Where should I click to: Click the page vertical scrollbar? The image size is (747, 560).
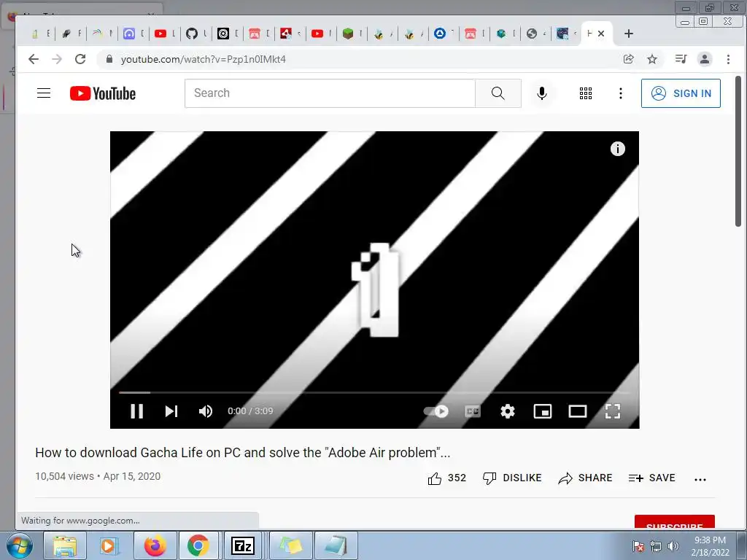point(738,152)
